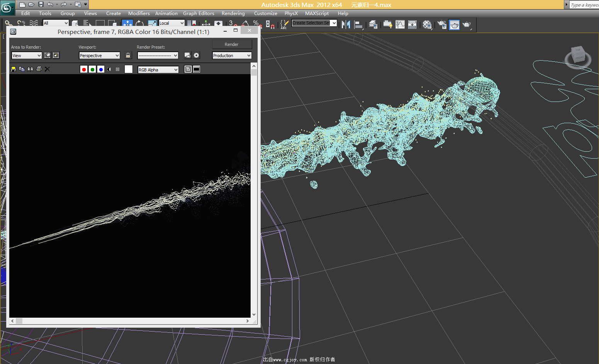Select the Select and Scale tool
Viewport: 599px width, 364px height.
[152, 24]
